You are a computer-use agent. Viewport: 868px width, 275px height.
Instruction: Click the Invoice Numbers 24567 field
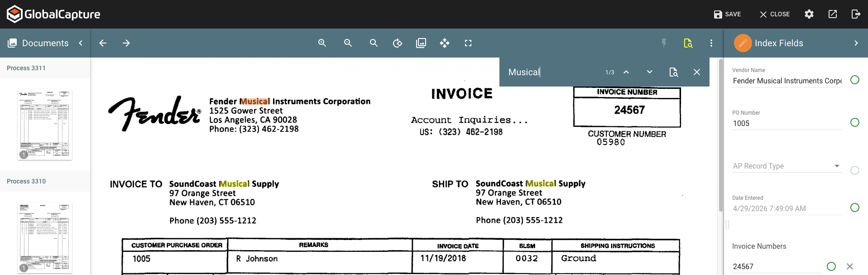(777, 266)
